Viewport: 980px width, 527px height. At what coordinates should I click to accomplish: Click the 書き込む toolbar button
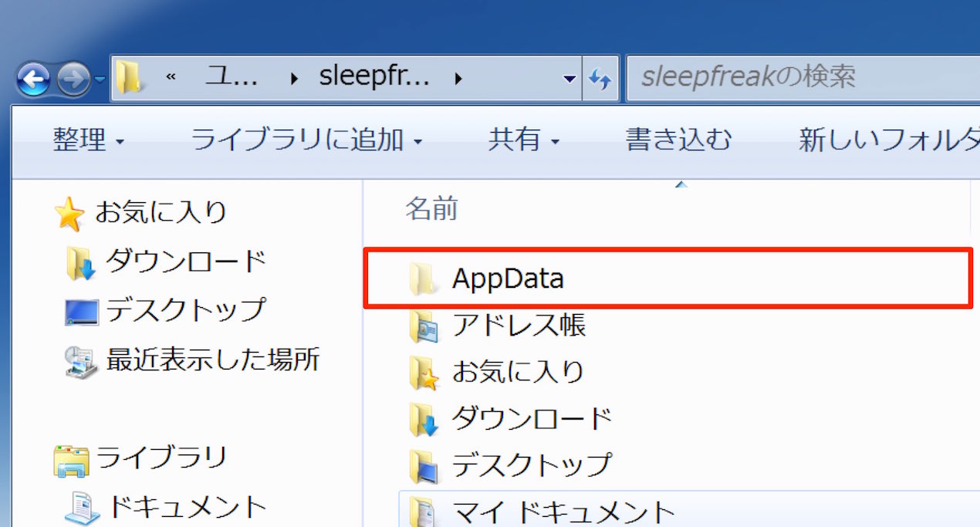678,140
